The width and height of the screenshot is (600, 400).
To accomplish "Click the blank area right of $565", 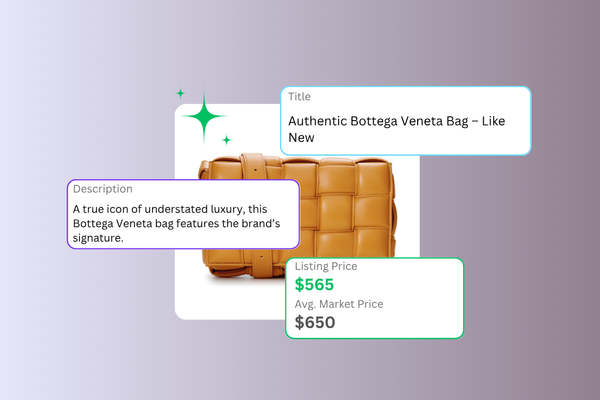I will click(x=398, y=284).
